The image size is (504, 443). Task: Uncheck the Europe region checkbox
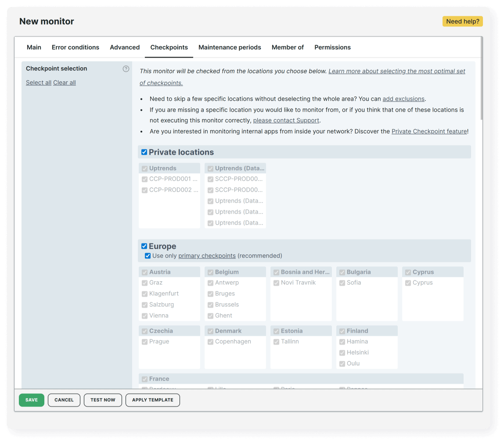(x=144, y=246)
